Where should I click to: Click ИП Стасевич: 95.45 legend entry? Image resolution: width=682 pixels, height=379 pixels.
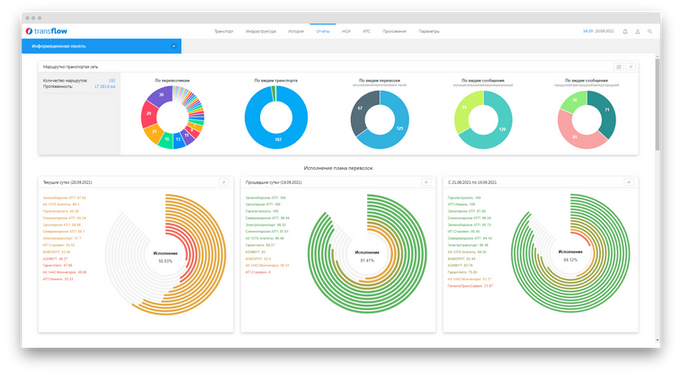[x=464, y=231]
